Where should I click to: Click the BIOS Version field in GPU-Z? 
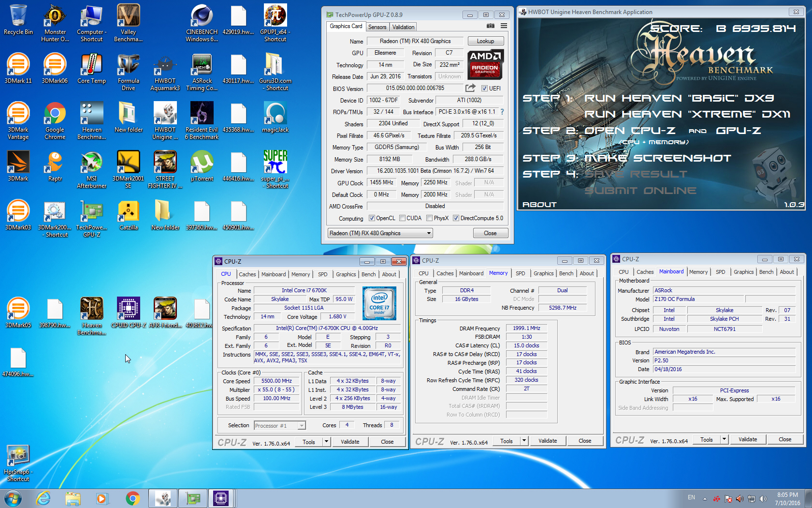(415, 88)
